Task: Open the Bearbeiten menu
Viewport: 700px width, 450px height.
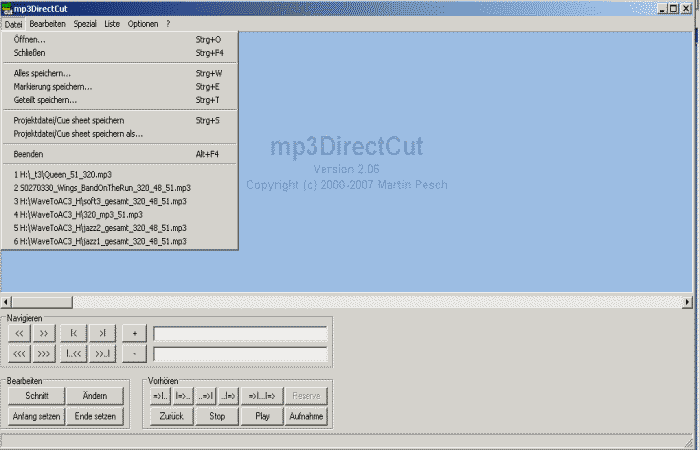Action: 47,23
